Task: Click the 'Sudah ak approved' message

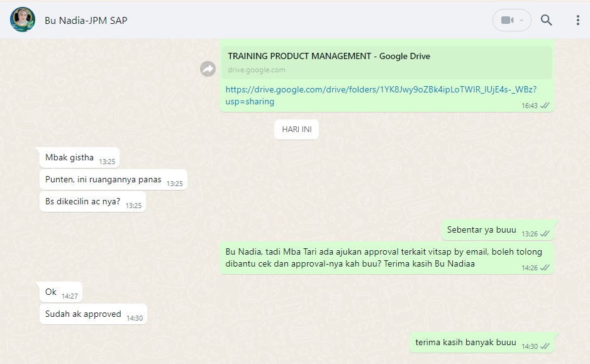Action: click(83, 314)
